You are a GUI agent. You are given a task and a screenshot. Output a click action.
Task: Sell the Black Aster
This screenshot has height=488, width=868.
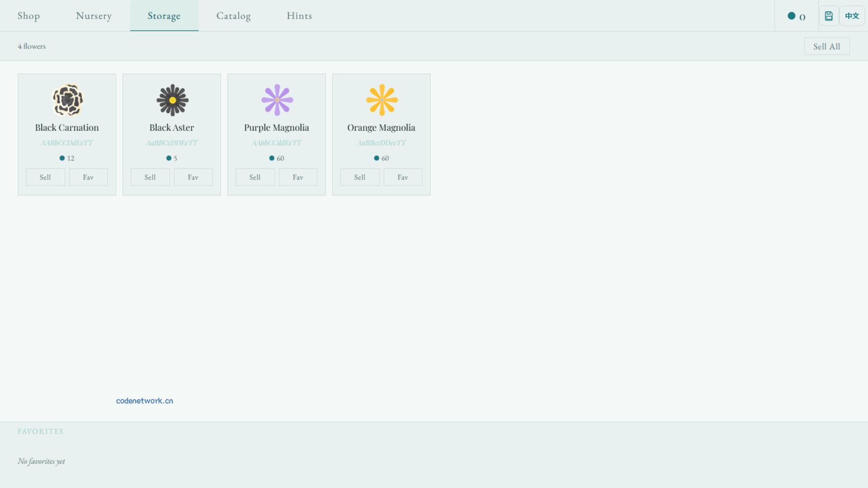150,177
